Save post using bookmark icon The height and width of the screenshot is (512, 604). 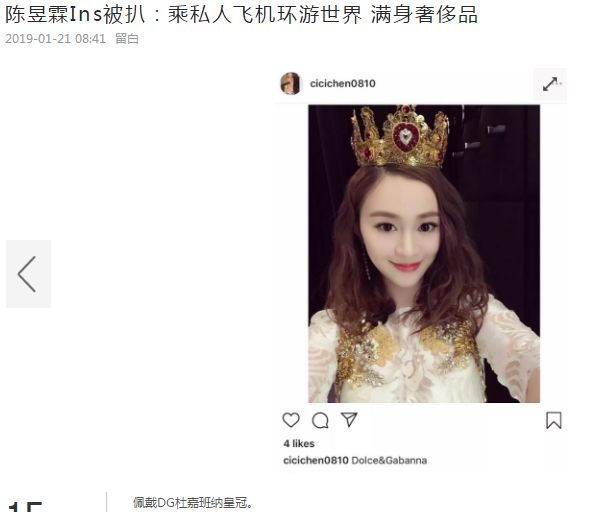(x=554, y=420)
